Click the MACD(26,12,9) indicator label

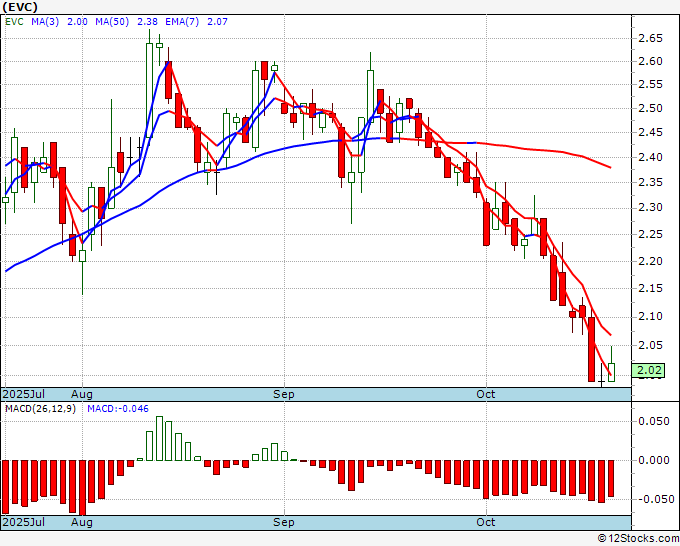(40, 409)
